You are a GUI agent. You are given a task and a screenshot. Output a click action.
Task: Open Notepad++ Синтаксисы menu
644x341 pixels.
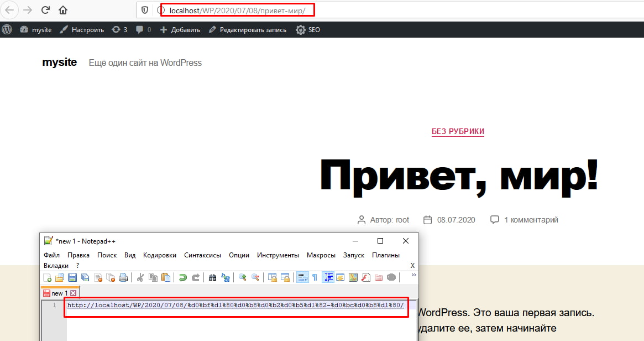pos(202,255)
